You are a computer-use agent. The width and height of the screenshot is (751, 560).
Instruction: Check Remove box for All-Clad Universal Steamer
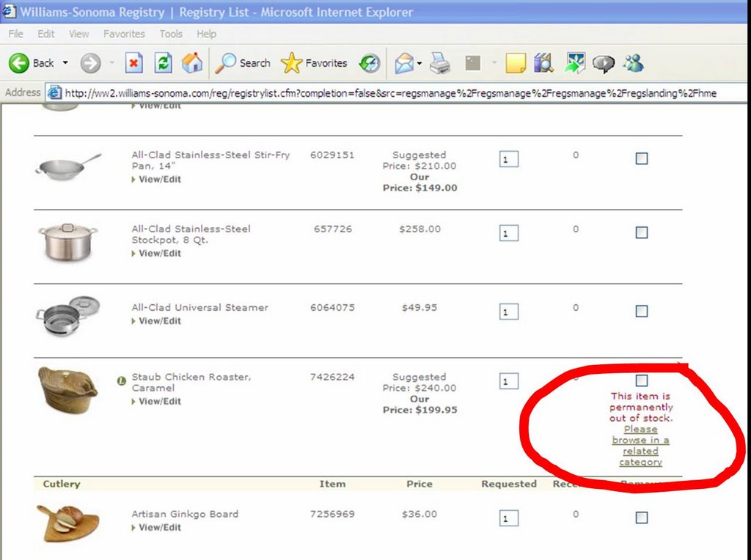(641, 311)
